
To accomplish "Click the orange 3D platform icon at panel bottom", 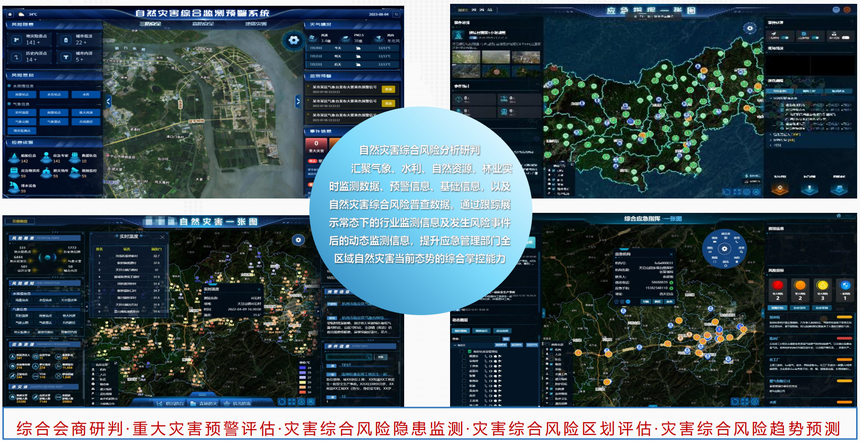I will pos(779,188).
